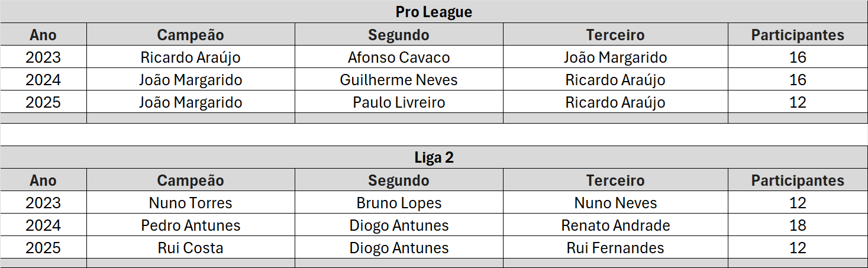
Task: Click the Liga 2 Terceiro header cell
Action: coord(615,180)
